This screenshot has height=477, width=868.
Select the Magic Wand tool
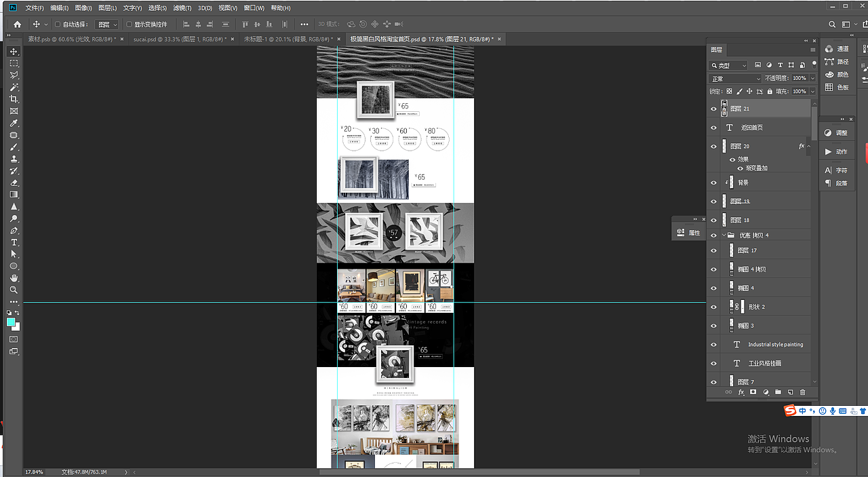pyautogui.click(x=14, y=88)
